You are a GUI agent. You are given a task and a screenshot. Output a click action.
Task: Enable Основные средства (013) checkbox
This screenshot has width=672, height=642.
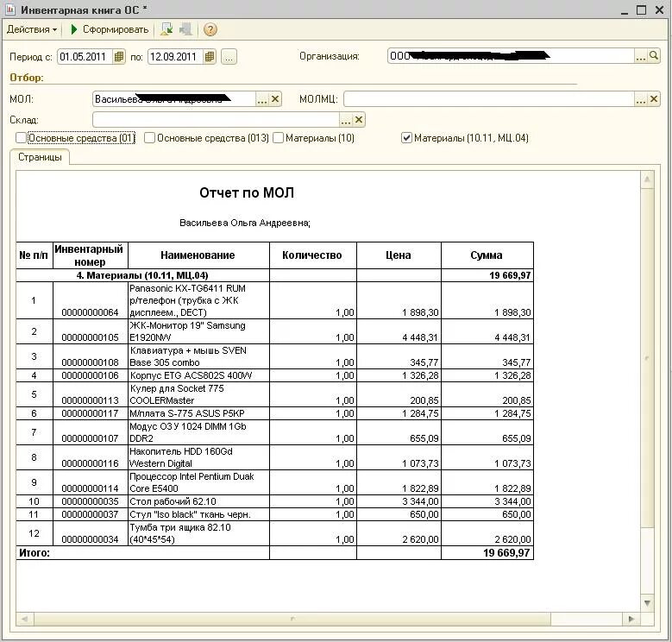149,138
